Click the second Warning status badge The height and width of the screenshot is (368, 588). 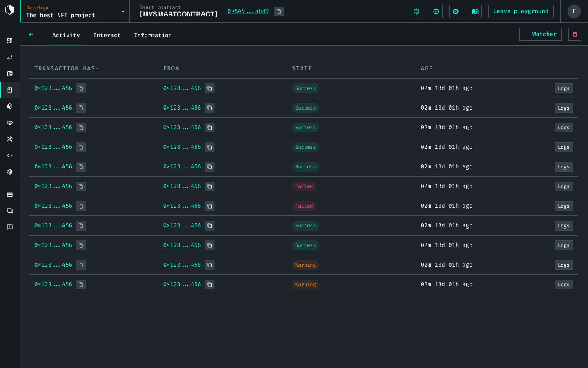click(305, 285)
